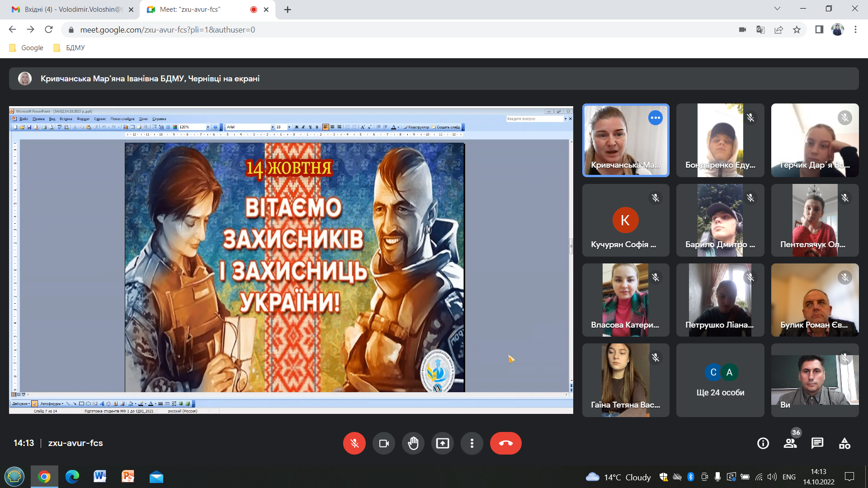Open weather widget 14°C Cloudy
The image size is (868, 488).
point(618,477)
